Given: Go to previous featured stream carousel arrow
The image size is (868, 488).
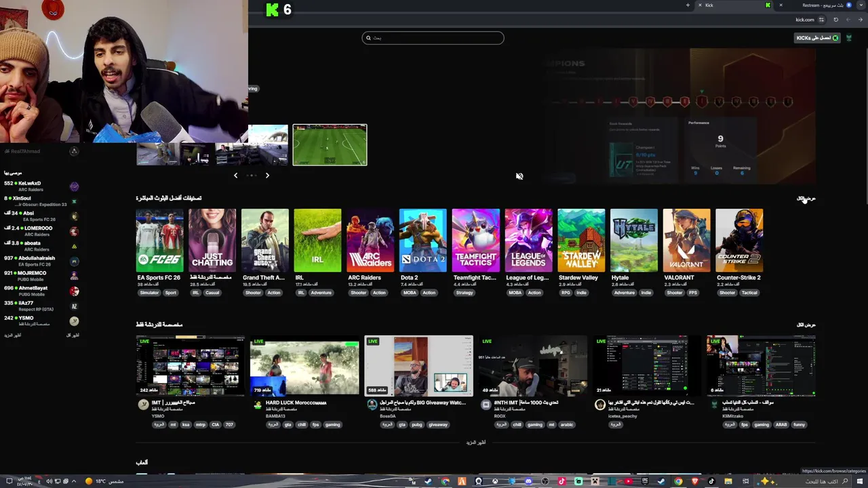Looking at the screenshot, I should pos(235,176).
